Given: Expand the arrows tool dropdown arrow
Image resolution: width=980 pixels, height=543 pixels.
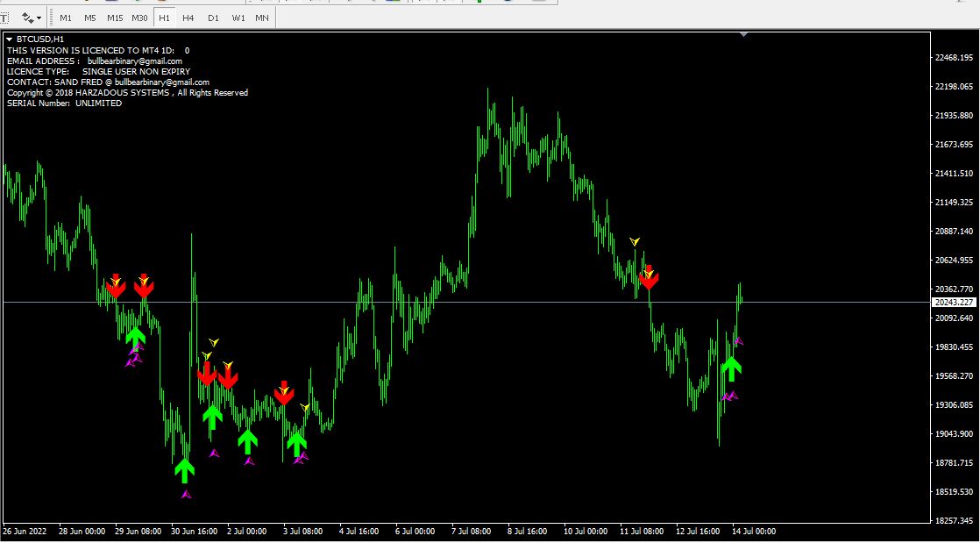Looking at the screenshot, I should coord(39,18).
